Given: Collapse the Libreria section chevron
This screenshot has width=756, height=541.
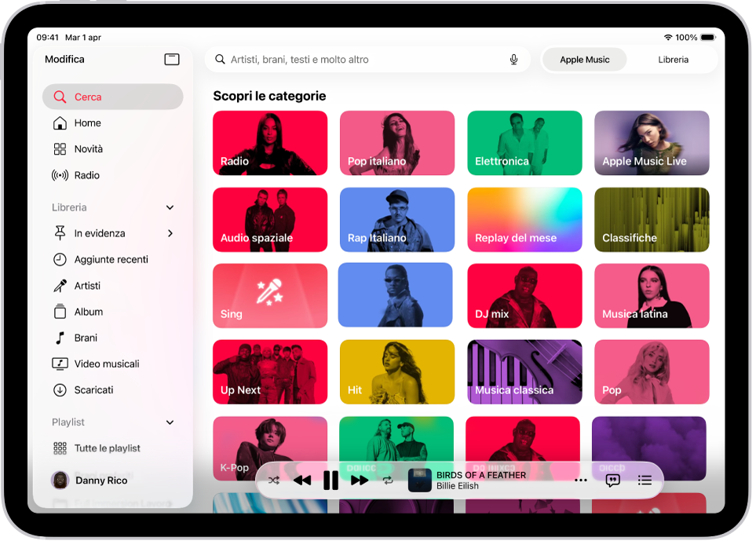Looking at the screenshot, I should [x=170, y=207].
